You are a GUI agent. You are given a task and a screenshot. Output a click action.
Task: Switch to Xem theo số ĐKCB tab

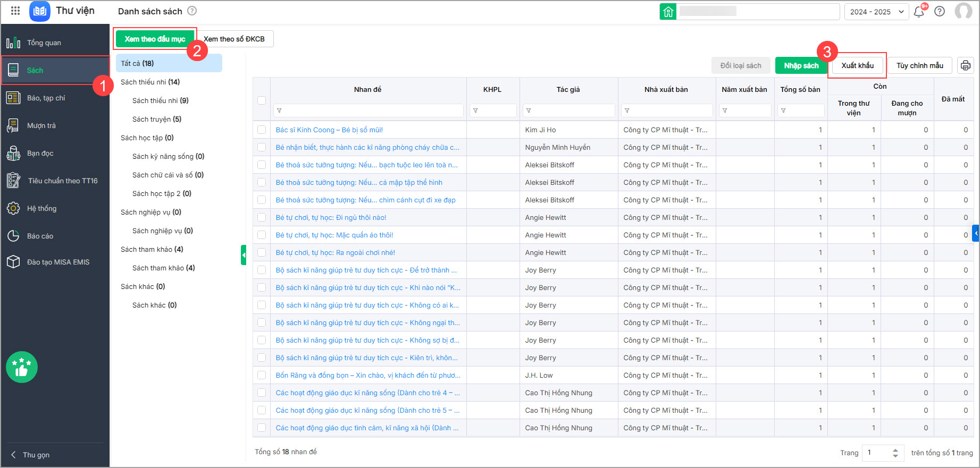point(234,39)
